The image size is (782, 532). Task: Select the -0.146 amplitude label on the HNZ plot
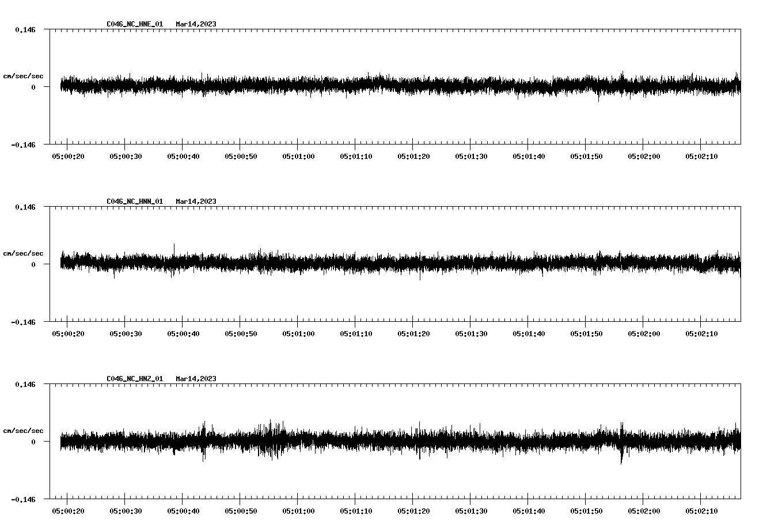22,501
